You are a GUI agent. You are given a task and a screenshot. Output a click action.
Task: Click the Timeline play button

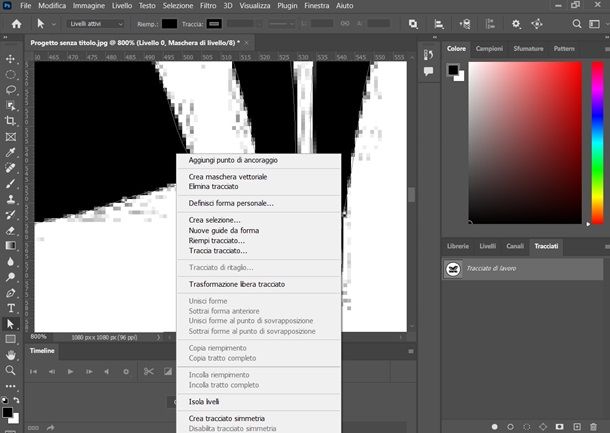click(70, 372)
